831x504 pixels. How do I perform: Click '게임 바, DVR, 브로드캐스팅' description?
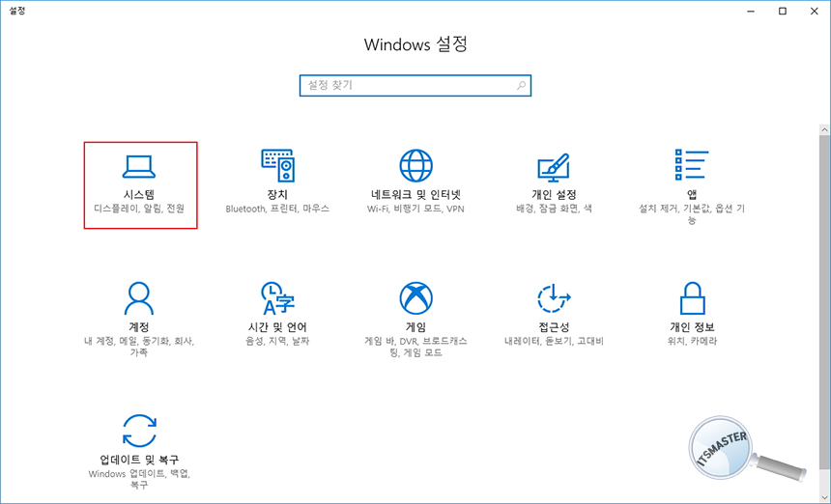415,347
